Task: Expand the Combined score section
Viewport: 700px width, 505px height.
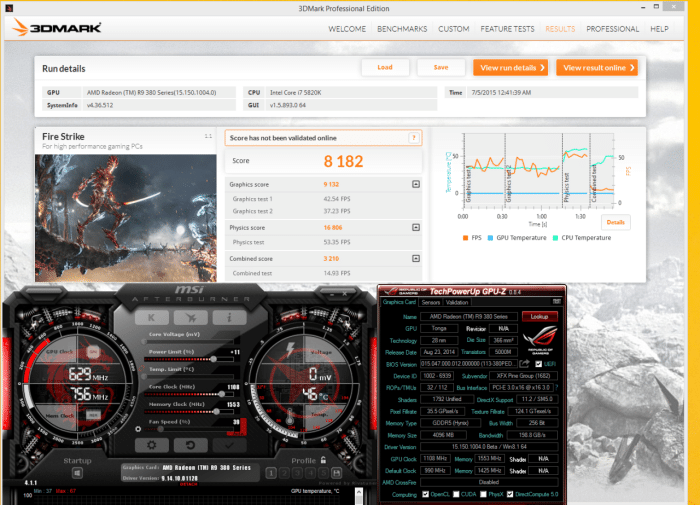Action: [416, 258]
